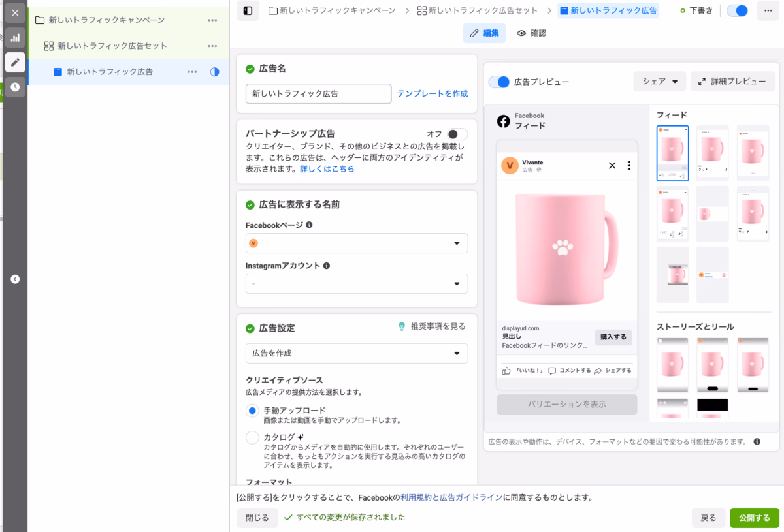The image size is (784, 532).
Task: Toggle the パートナーシップ広告 switch on
Action: tap(457, 134)
